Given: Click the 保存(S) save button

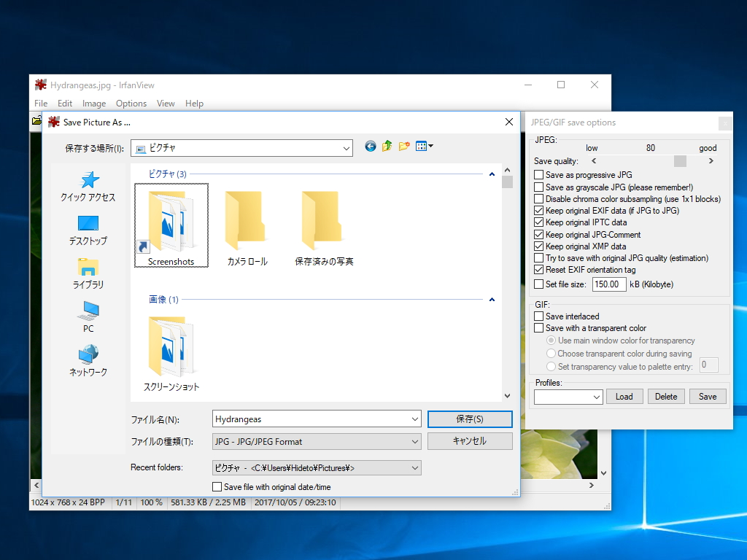Looking at the screenshot, I should tap(470, 419).
